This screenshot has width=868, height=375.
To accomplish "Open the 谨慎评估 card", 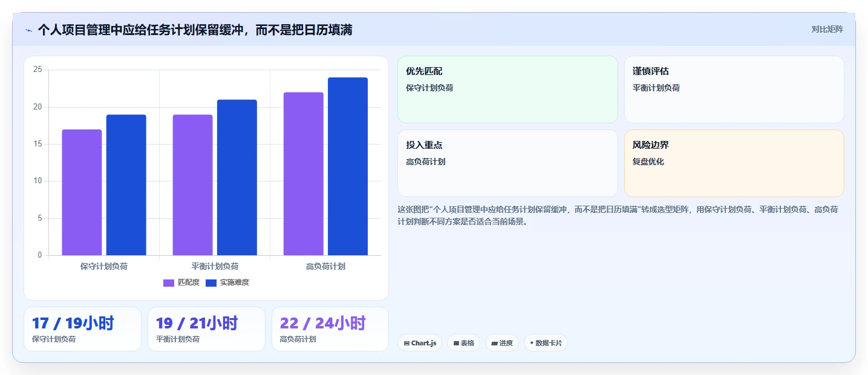I will pos(734,90).
